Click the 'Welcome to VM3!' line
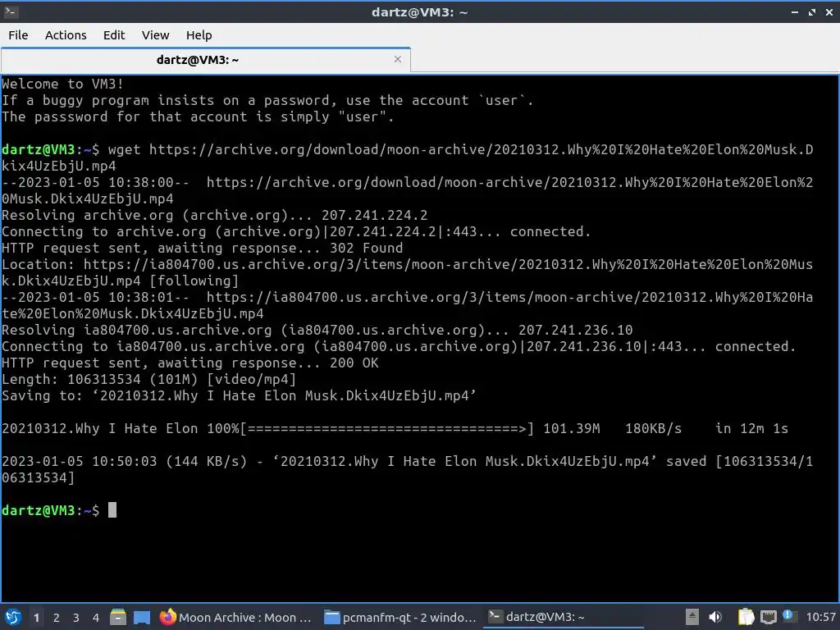This screenshot has height=630, width=840. pyautogui.click(x=62, y=84)
